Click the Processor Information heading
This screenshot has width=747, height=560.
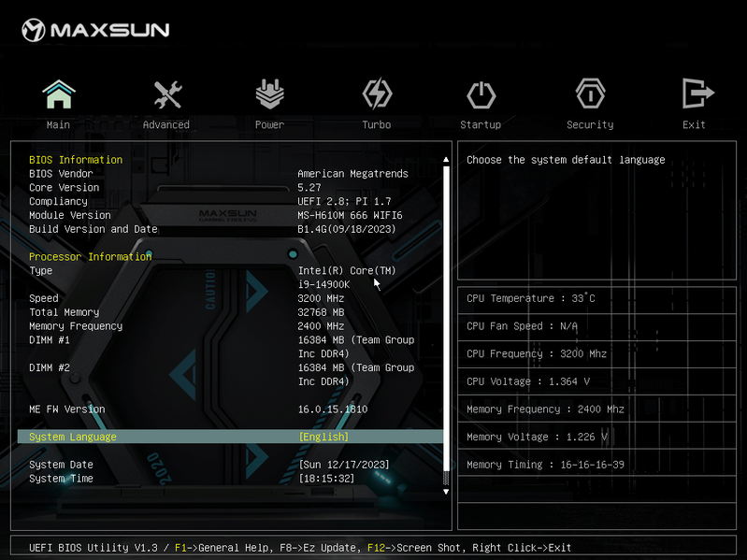[x=90, y=257]
